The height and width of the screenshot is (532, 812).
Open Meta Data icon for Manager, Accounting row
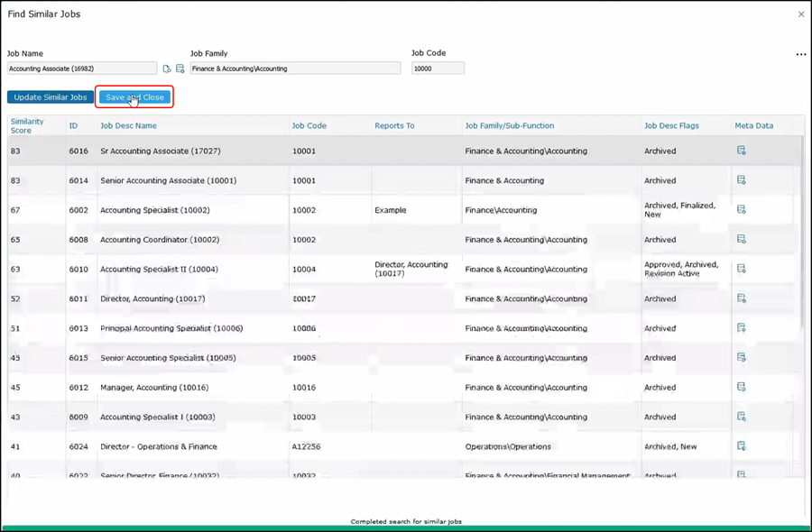click(x=741, y=387)
